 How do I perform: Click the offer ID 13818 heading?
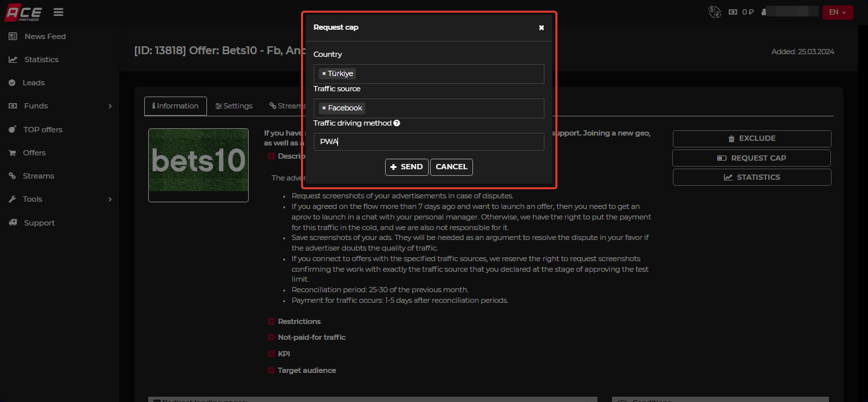click(218, 50)
